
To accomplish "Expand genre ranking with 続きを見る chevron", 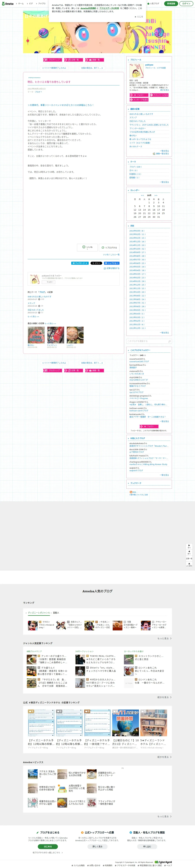I will coord(164,697).
